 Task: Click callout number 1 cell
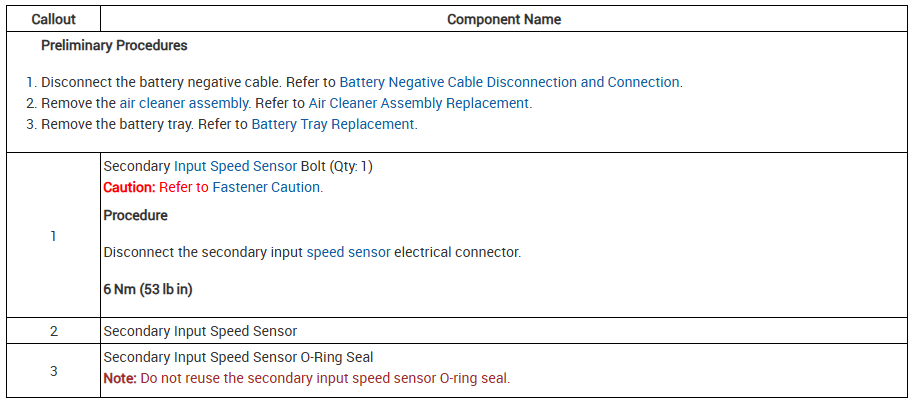coord(53,236)
